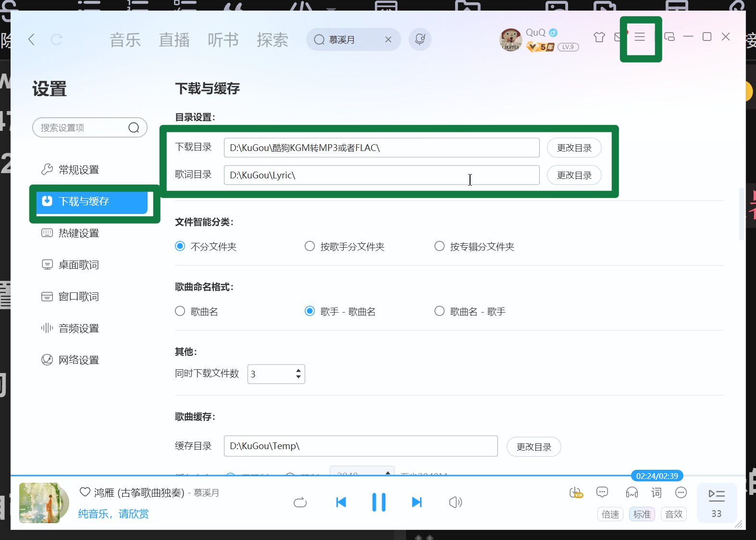Toggle desktop lyrics 词 icon
756x540 pixels.
tap(657, 492)
